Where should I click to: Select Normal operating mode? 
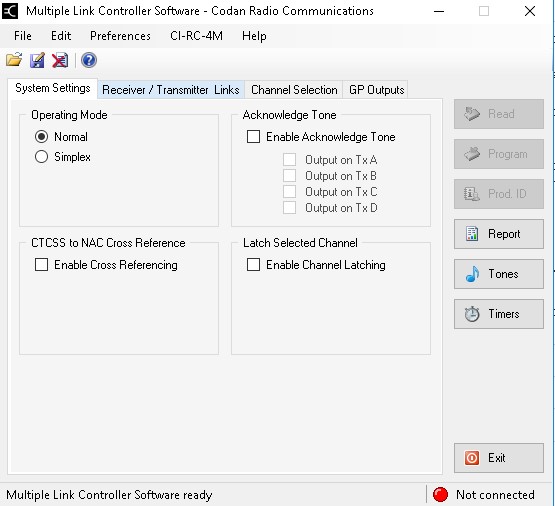pos(41,137)
